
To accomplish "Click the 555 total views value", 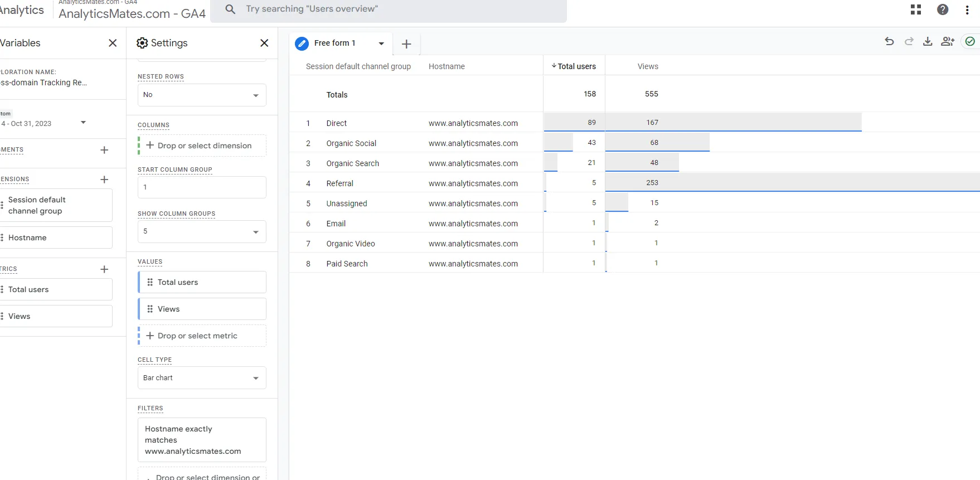I will click(652, 94).
